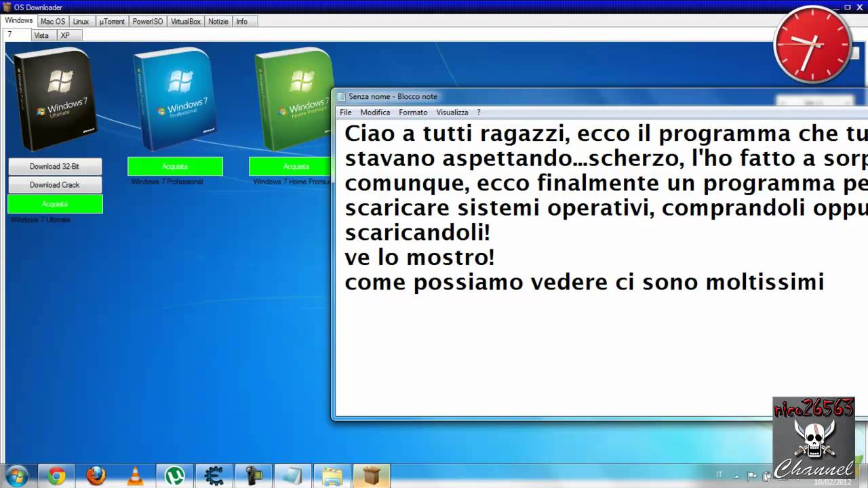Open the Notepad Formato menu
This screenshot has width=868, height=488.
click(x=413, y=113)
